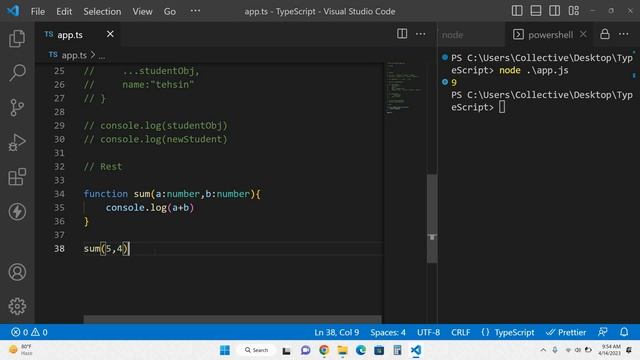Screen dimensions: 640x360
Task: Click the code minimap preview
Action: click(x=404, y=88)
